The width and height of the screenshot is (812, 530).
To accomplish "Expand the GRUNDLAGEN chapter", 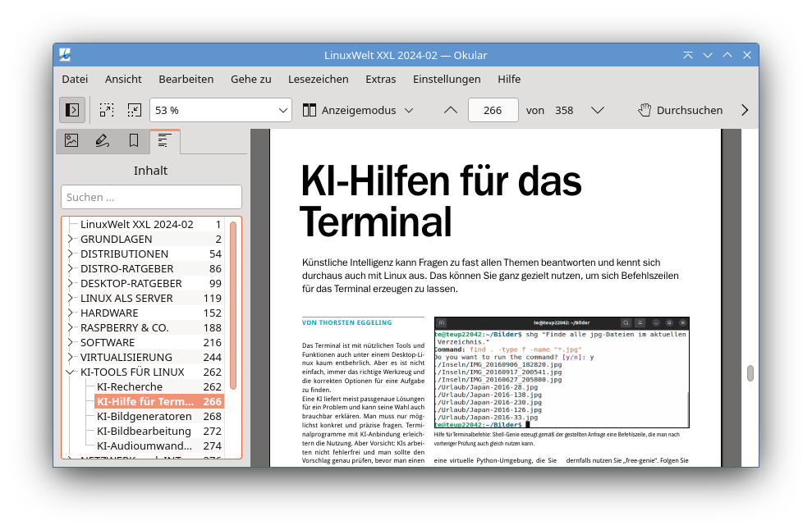I will [71, 239].
